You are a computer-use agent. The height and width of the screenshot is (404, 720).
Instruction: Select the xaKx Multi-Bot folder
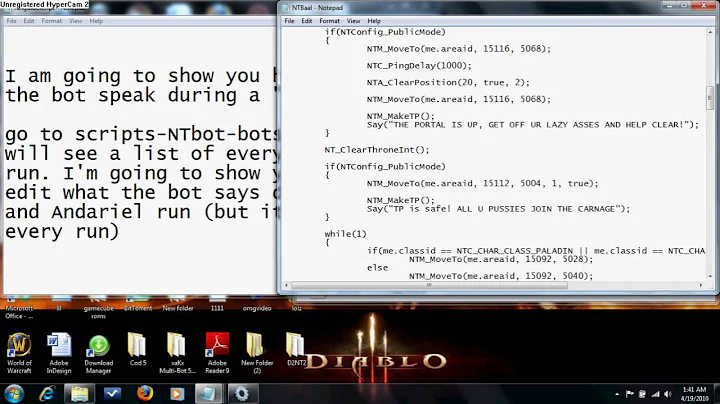pos(177,353)
